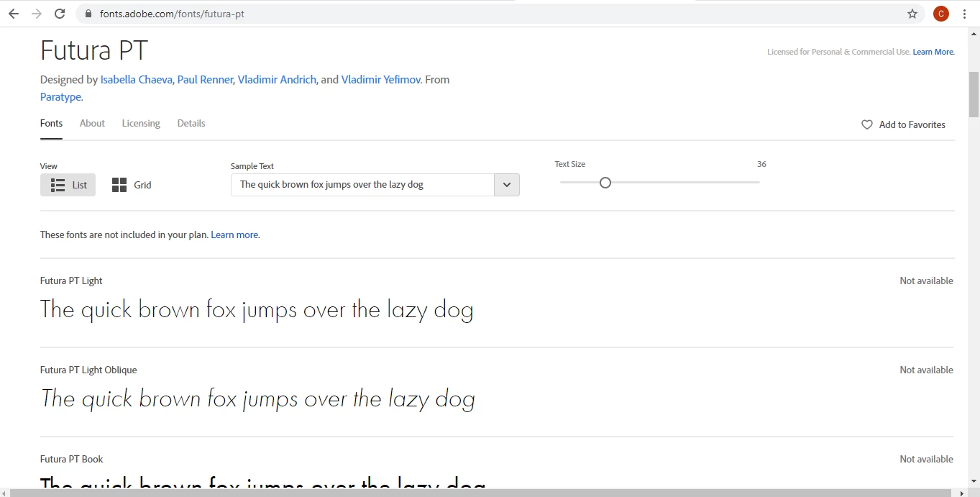The height and width of the screenshot is (497, 980).
Task: Go back using browser back arrow
Action: click(14, 14)
